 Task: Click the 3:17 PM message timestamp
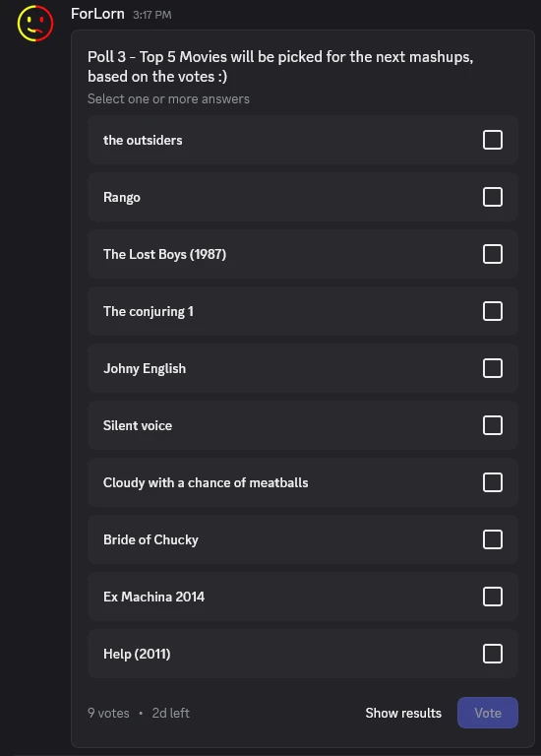[152, 15]
